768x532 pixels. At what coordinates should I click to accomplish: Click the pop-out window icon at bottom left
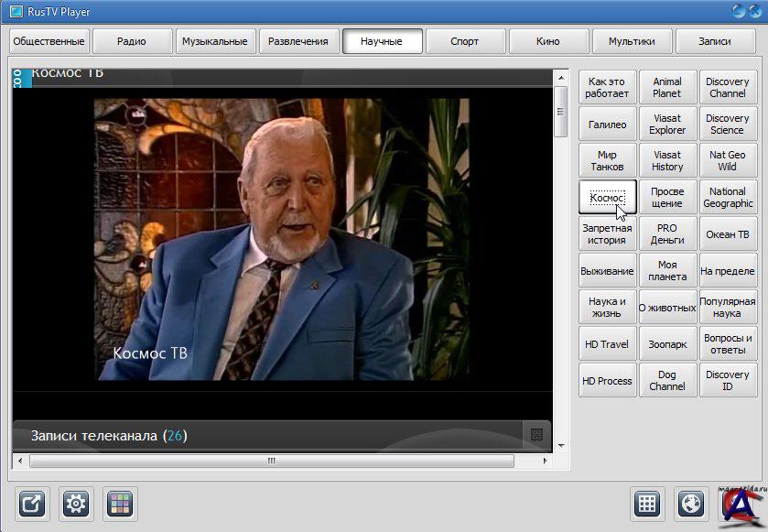[32, 504]
